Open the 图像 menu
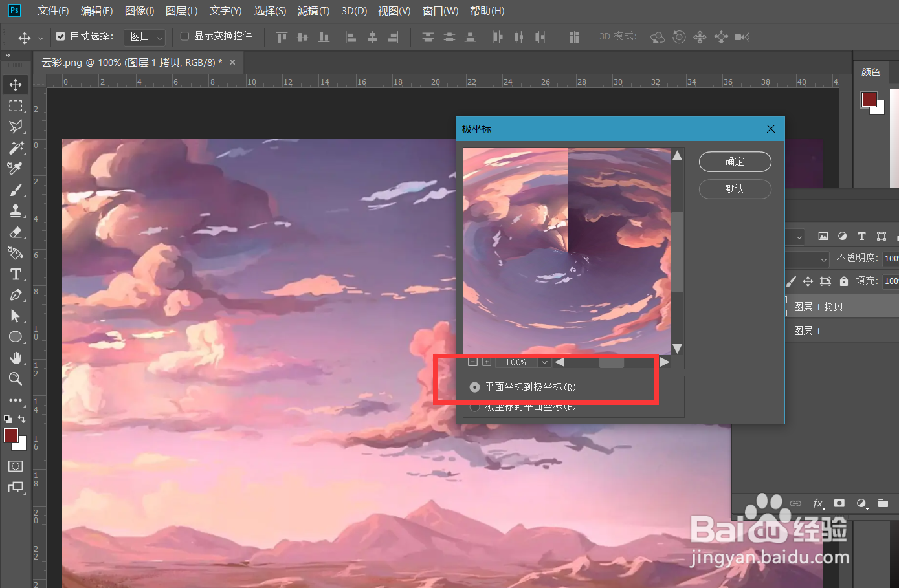Image resolution: width=899 pixels, height=588 pixels. coord(139,11)
